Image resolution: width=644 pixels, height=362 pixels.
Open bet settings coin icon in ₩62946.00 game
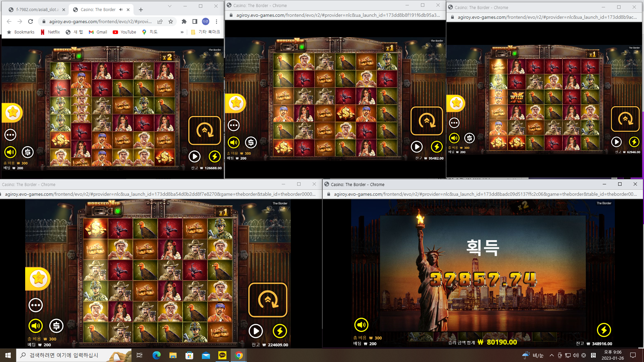point(470,138)
